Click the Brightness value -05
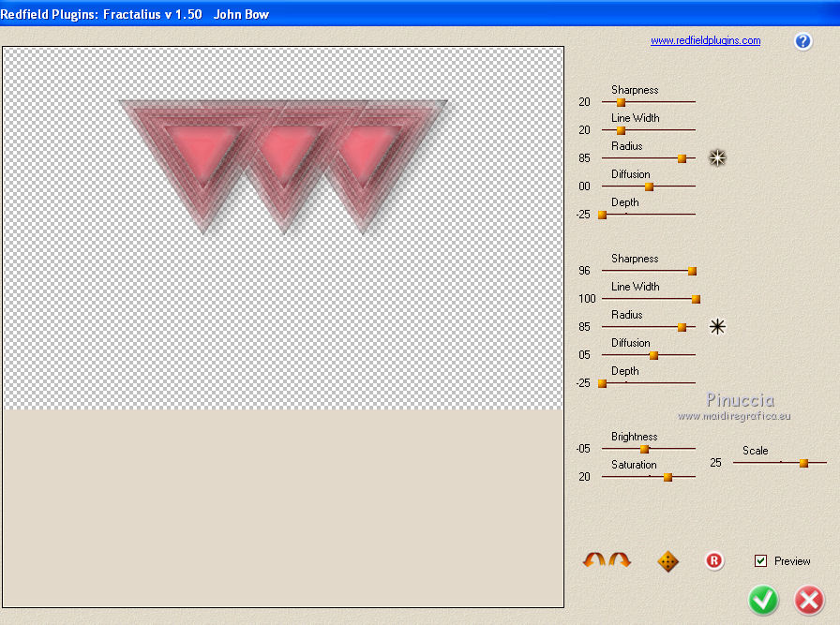This screenshot has height=625, width=840. pos(583,448)
